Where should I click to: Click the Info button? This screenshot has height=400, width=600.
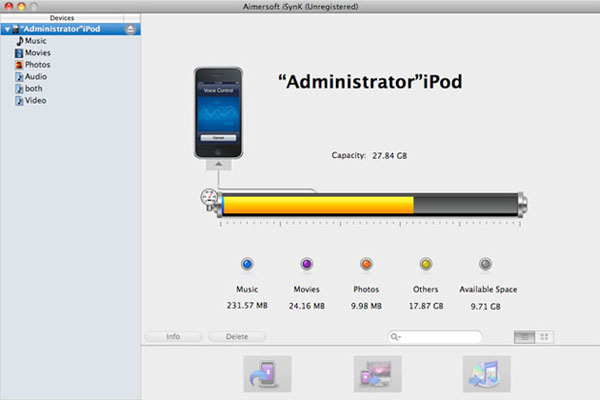click(173, 336)
